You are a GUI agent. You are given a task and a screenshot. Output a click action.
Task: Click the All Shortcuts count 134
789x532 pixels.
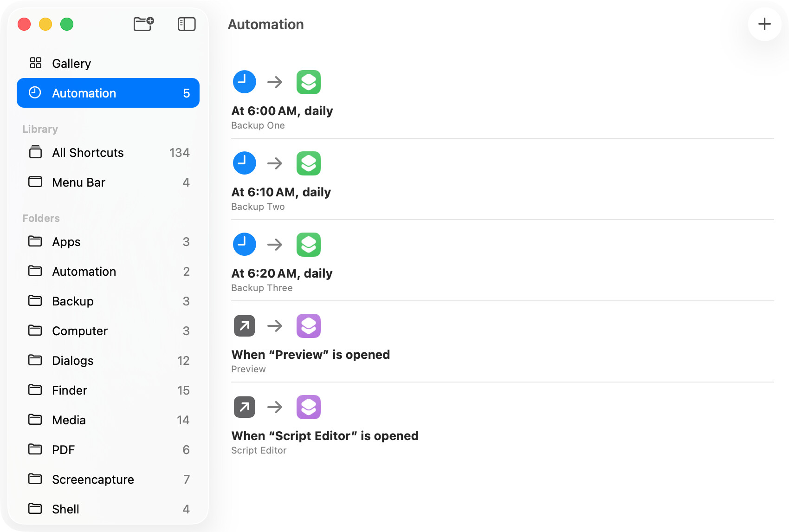[180, 153]
